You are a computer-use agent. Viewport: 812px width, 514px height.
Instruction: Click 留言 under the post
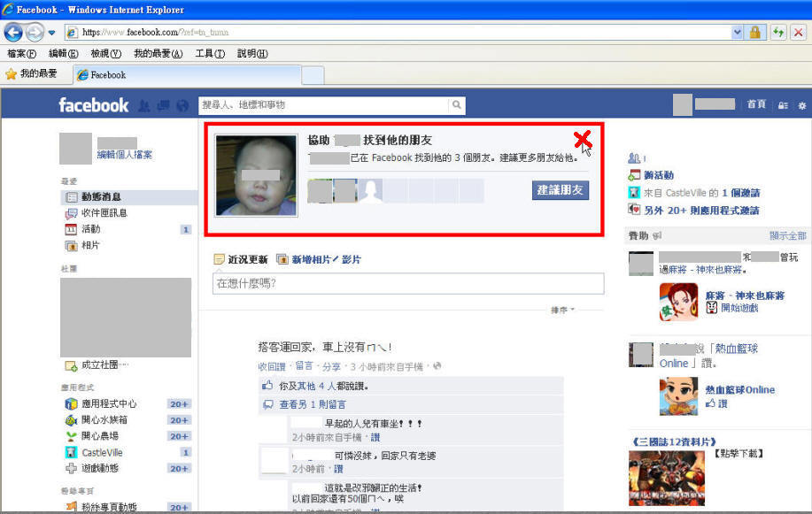coord(304,366)
